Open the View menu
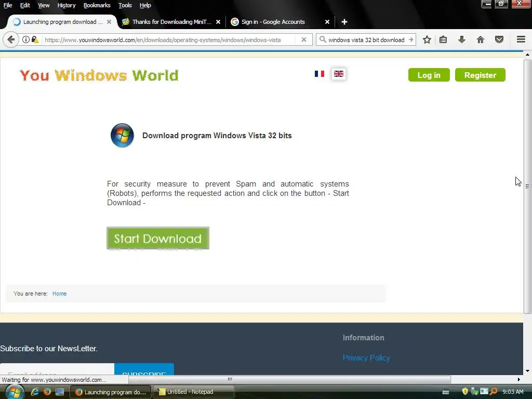Image resolution: width=532 pixels, height=399 pixels. pyautogui.click(x=44, y=5)
